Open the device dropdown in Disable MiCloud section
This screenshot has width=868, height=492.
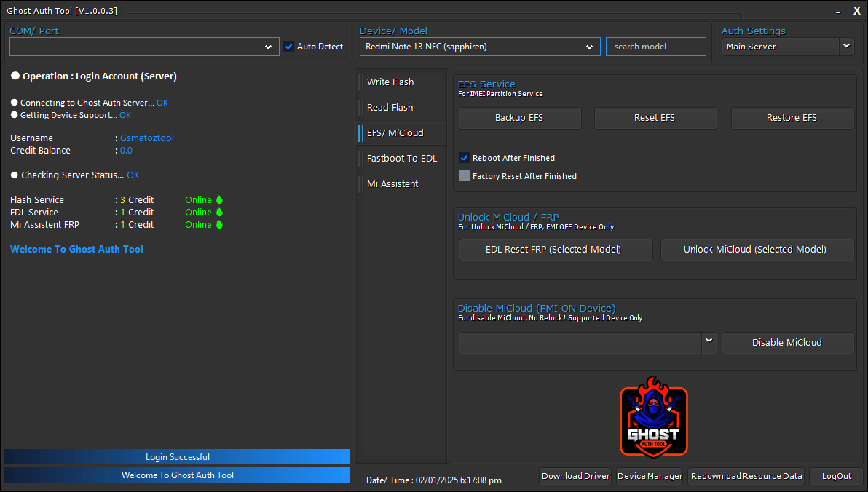(x=708, y=342)
